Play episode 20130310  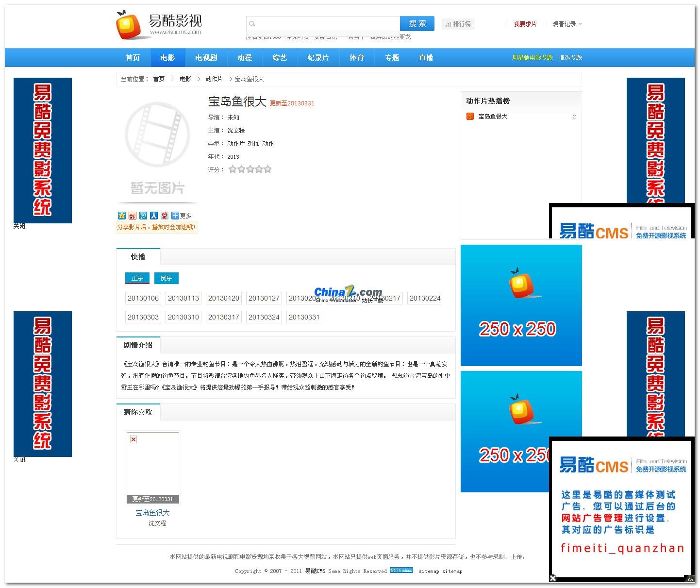(183, 317)
